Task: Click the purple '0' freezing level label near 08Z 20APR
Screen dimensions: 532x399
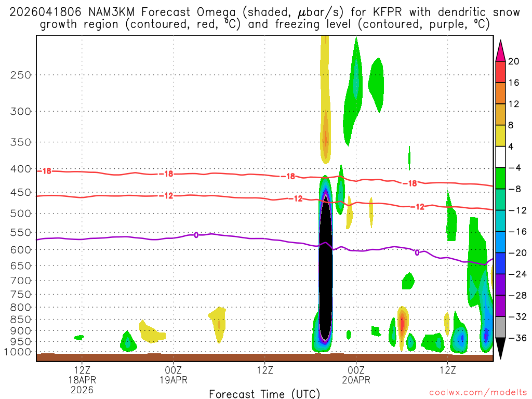Action: click(417, 252)
